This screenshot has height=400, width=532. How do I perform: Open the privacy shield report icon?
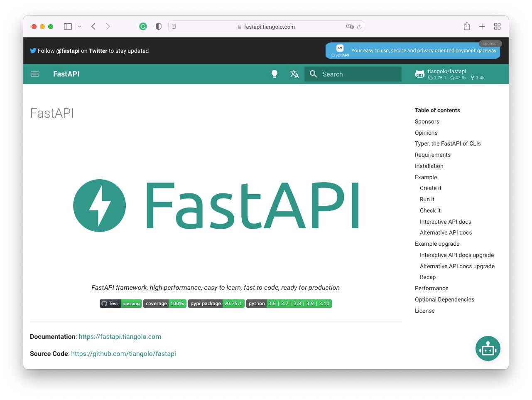click(x=158, y=27)
